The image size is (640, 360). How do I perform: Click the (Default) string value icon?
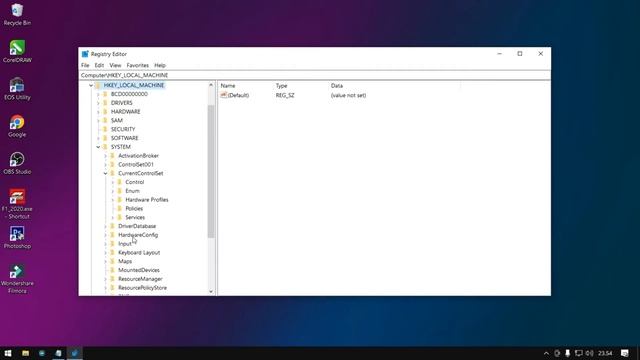pos(224,95)
